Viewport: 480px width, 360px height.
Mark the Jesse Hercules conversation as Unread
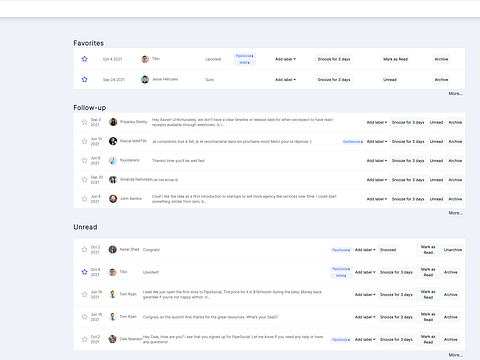390,80
